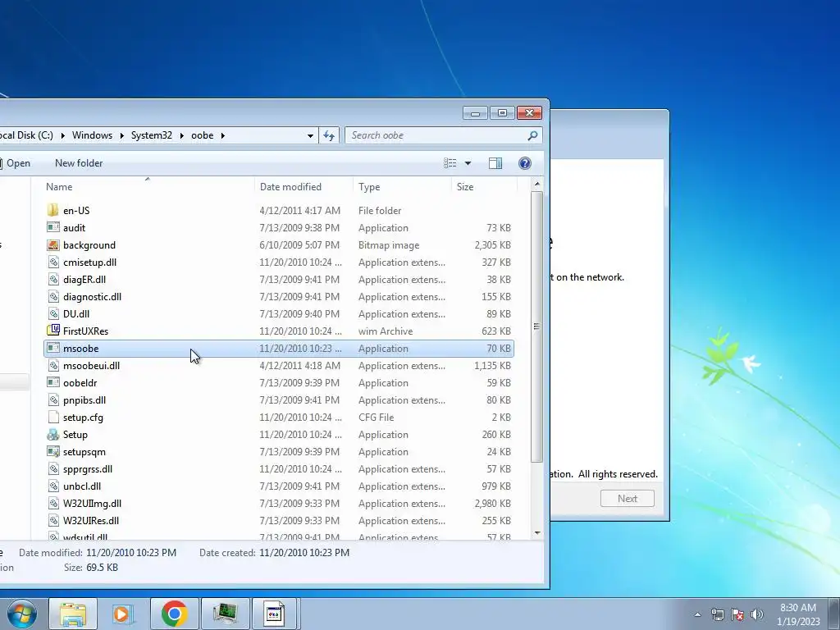
Task: Select the 1,135 KB size cell
Action: click(492, 365)
